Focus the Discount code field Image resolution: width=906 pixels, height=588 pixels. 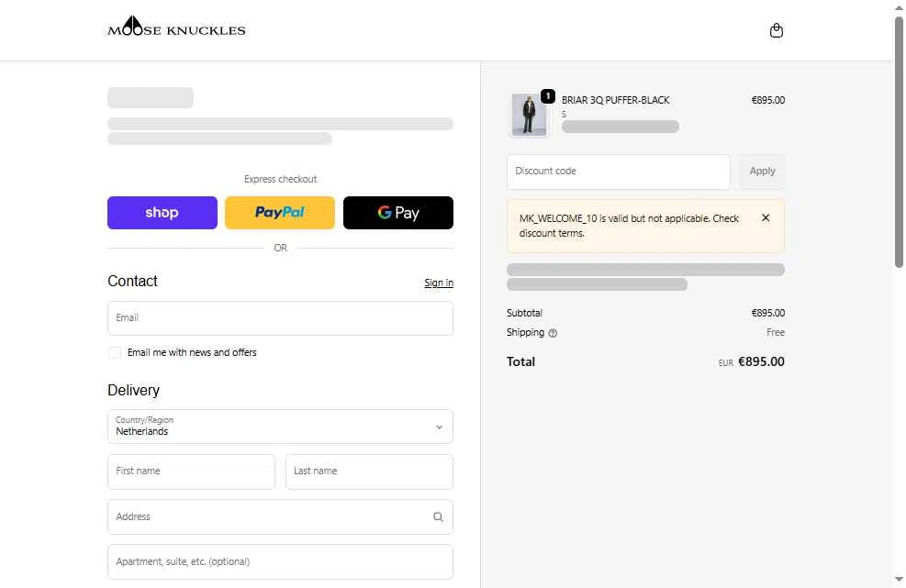619,172
